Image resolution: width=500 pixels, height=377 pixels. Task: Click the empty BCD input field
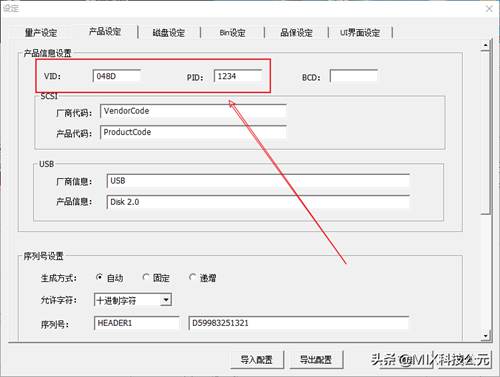click(354, 76)
